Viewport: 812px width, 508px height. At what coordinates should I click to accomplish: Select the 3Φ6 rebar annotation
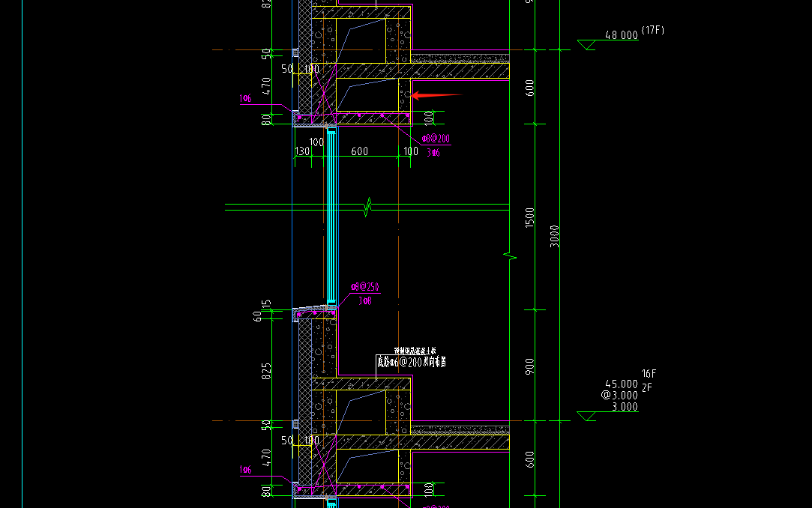[433, 153]
